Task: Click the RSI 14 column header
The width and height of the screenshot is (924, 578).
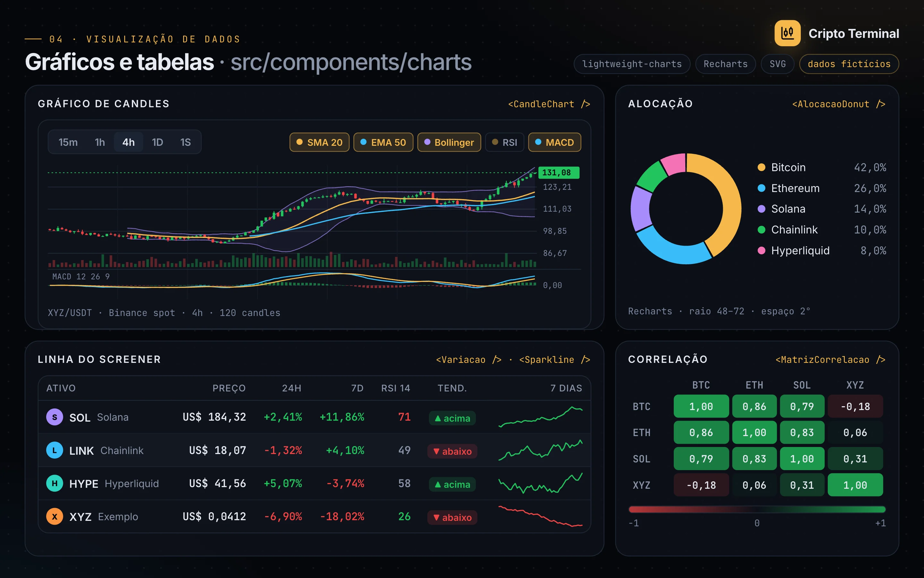Action: tap(396, 388)
